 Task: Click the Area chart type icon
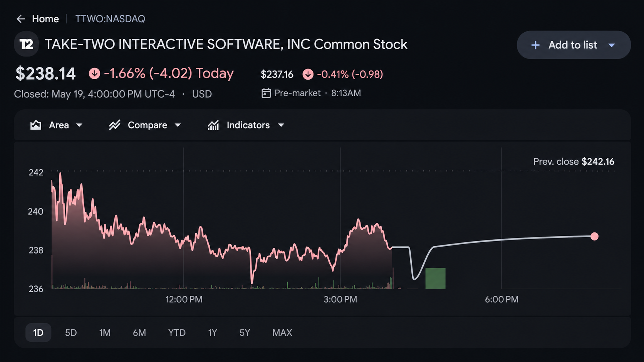click(x=36, y=125)
